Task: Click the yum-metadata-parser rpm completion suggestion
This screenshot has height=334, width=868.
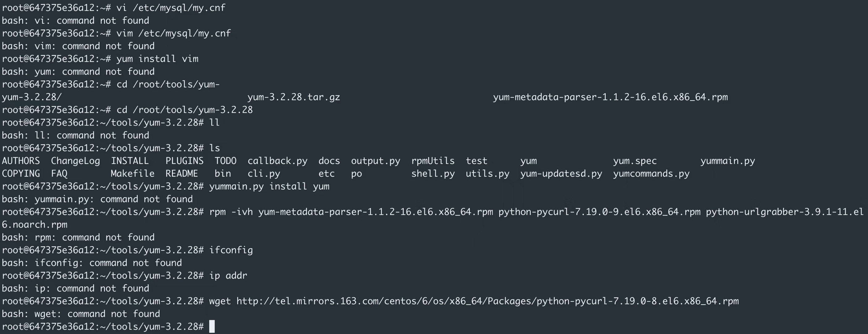Action: coord(610,97)
